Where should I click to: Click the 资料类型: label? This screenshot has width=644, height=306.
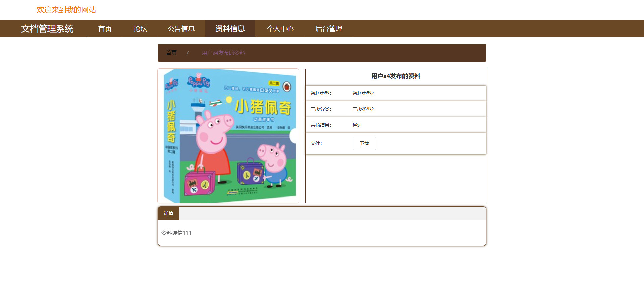(x=321, y=93)
